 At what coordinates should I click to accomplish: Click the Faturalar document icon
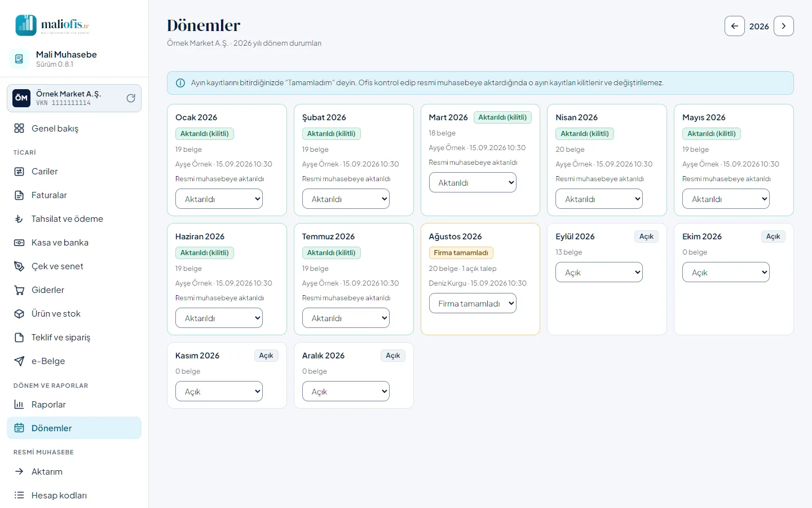click(x=19, y=195)
